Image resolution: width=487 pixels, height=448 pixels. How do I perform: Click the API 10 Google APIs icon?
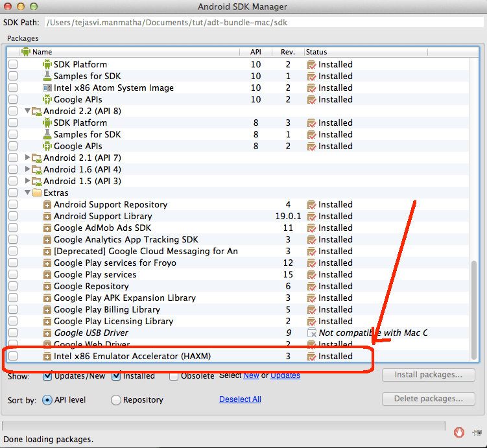tap(47, 99)
